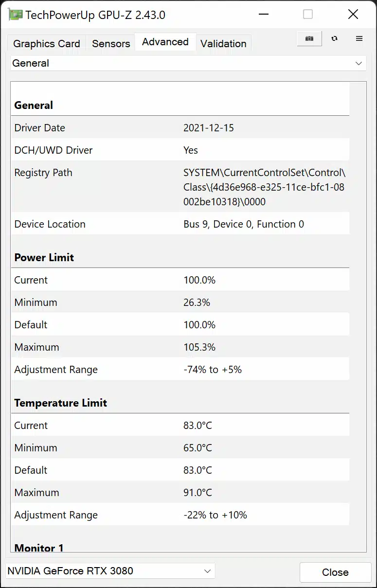Click the chevron arrow of GPU selector

pos(207,570)
